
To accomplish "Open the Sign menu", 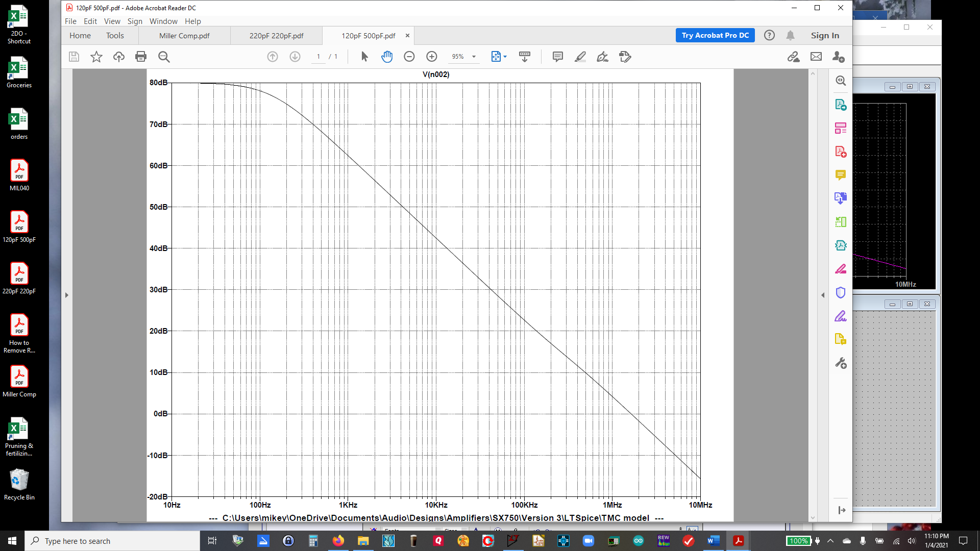I will point(135,21).
